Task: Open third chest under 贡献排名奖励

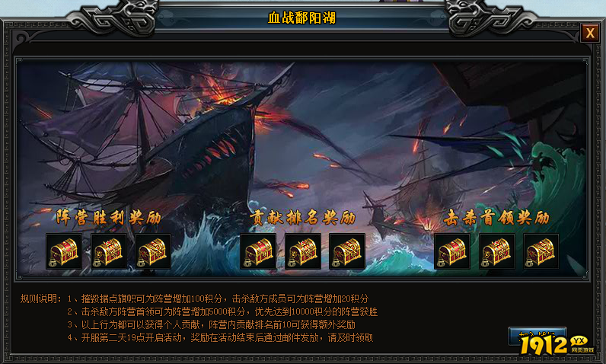Action: pos(347,251)
